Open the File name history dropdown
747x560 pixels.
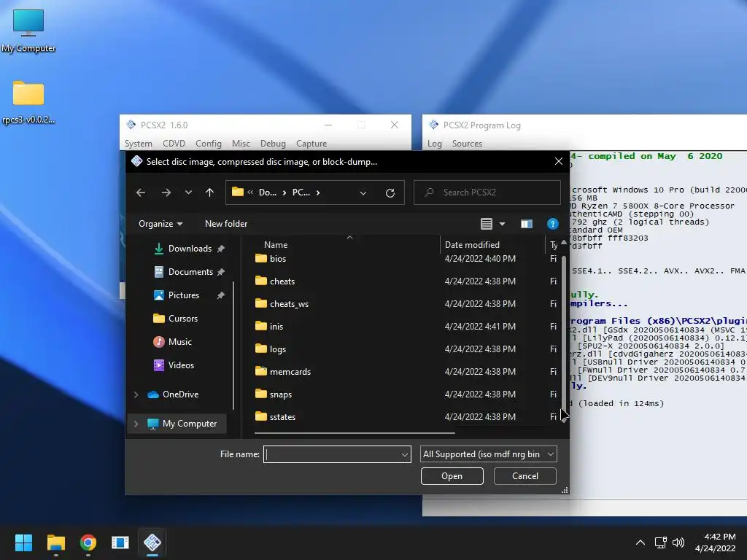point(404,455)
